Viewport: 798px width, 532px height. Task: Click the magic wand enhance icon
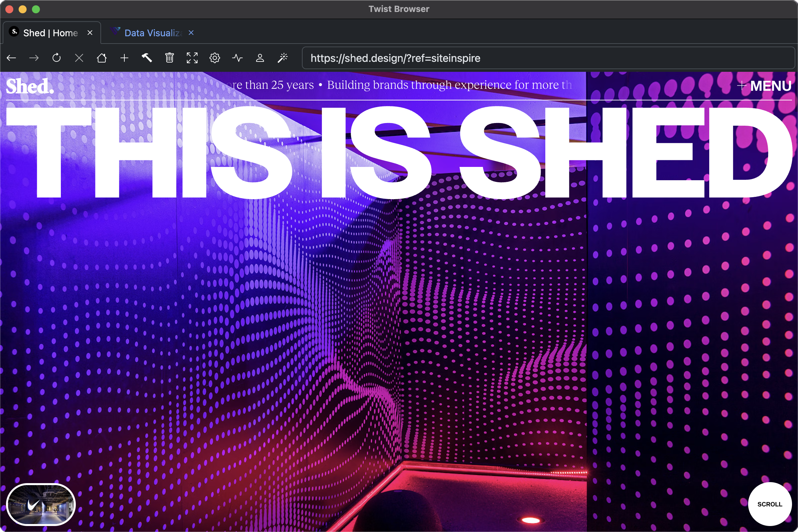(x=283, y=58)
